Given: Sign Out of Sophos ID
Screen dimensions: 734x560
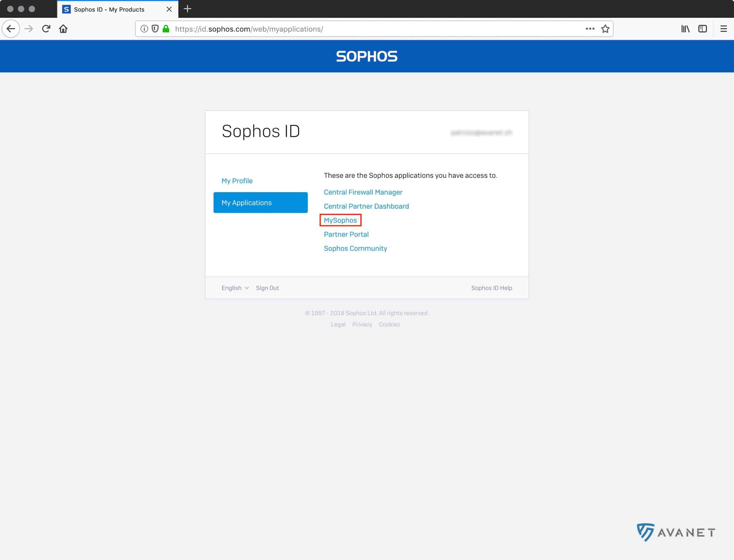Looking at the screenshot, I should pos(267,288).
